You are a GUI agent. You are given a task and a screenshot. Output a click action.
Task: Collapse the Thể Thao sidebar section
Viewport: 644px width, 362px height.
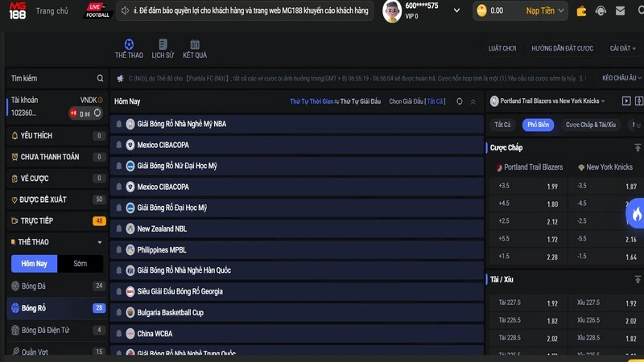99,242
